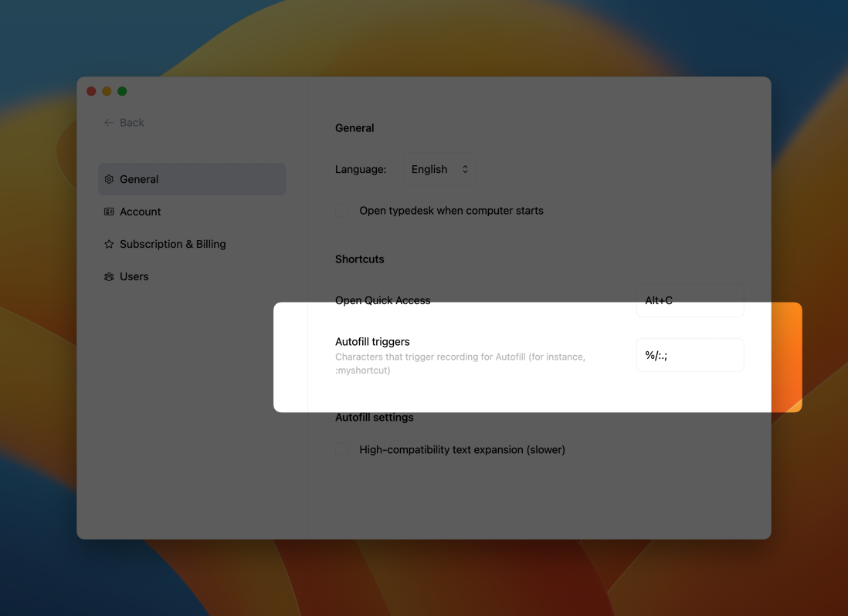Click the green zoom button in the title bar
This screenshot has height=616, width=848.
tap(122, 90)
